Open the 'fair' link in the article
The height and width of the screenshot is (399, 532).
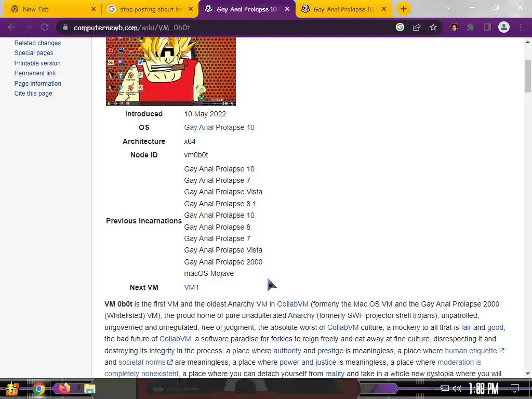coord(466,327)
